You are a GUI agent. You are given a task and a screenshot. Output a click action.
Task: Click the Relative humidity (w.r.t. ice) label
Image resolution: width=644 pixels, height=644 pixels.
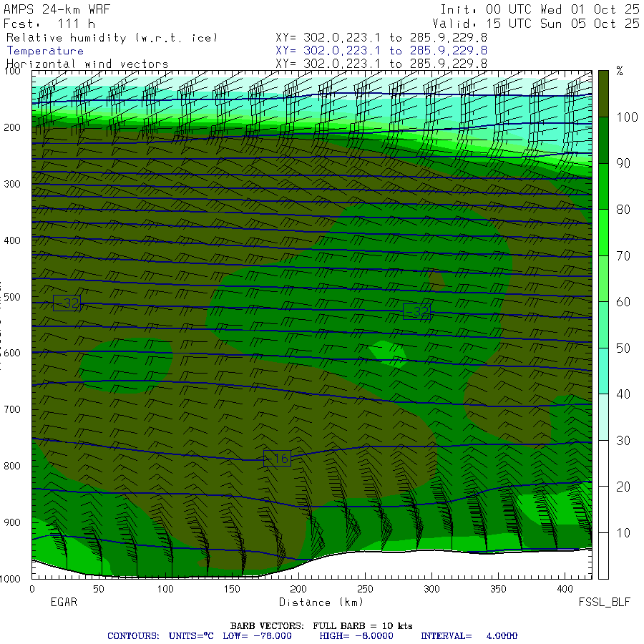click(112, 38)
